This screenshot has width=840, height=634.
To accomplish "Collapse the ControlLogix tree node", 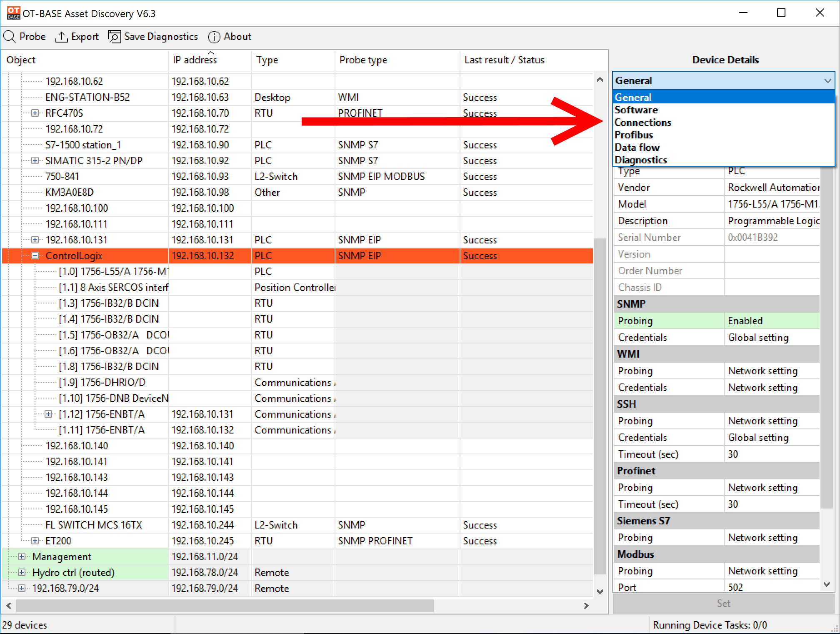I will 35,256.
